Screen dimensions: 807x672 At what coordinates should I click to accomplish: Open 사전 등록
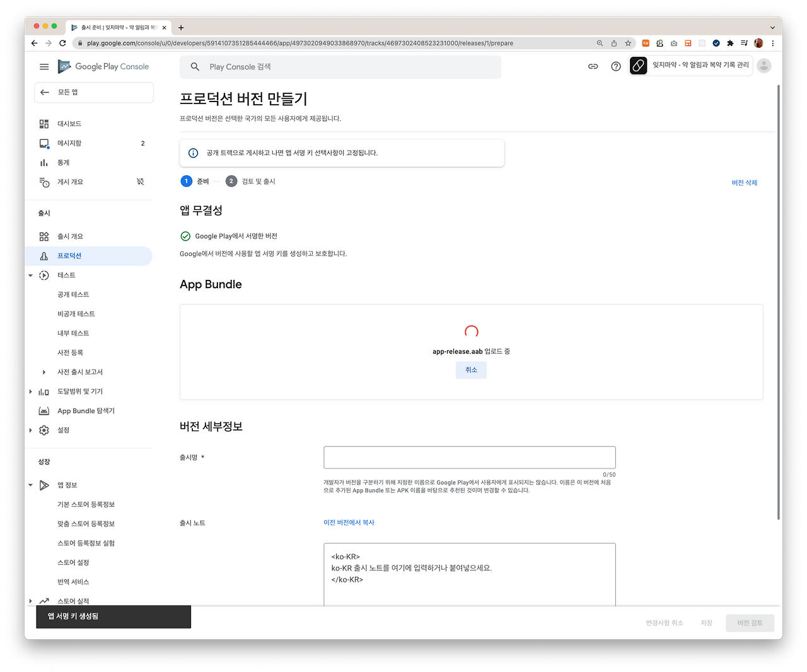click(70, 352)
